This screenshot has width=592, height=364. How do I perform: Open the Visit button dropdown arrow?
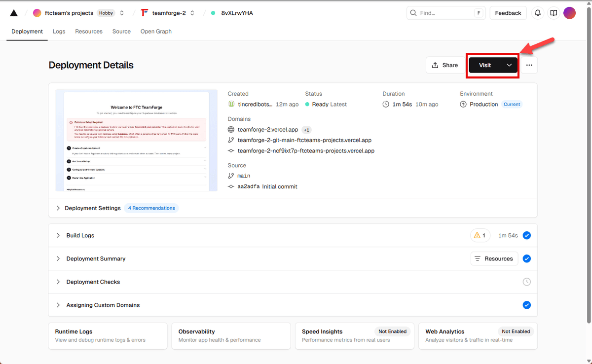click(x=509, y=65)
